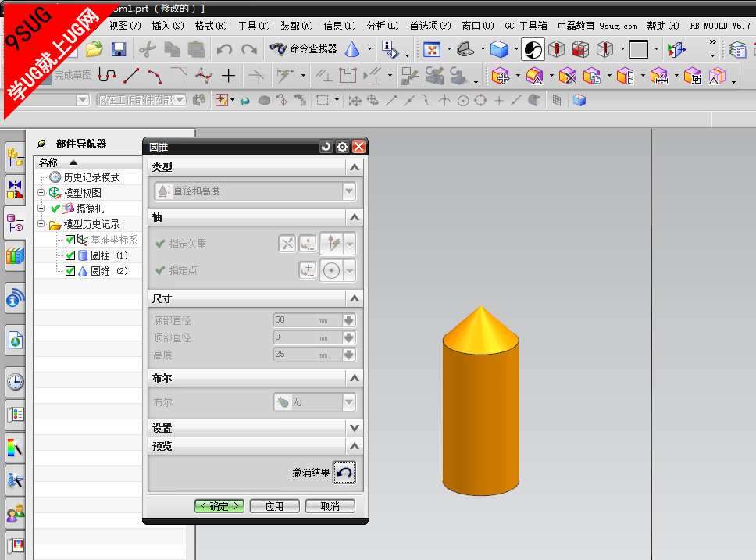Screen dimensions: 756x560
Task: Click the blue cube shaded view icon
Action: (499, 49)
